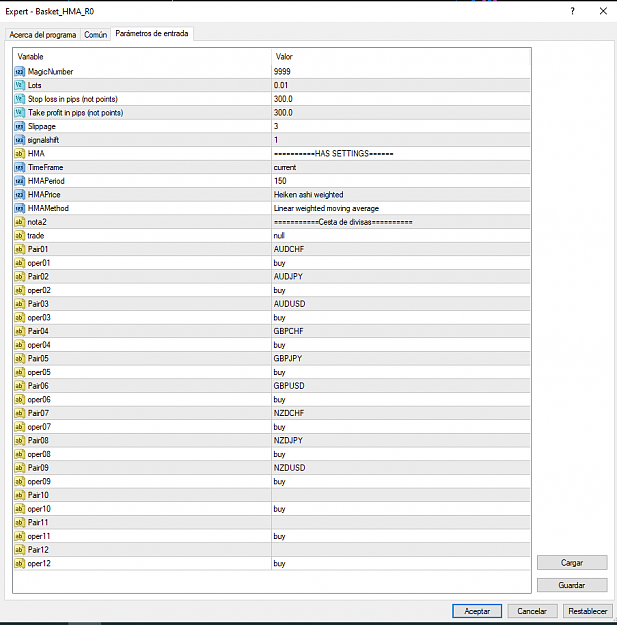This screenshot has height=625, width=617.
Task: Click the Stop loss row type icon
Action: point(20,99)
